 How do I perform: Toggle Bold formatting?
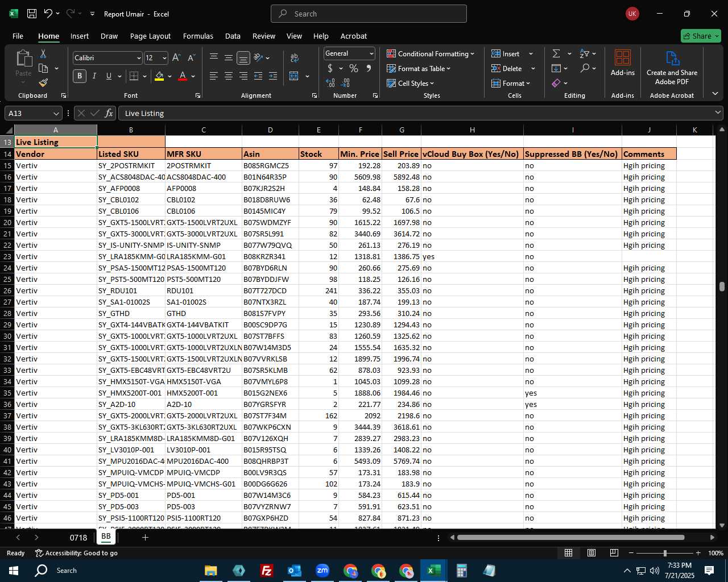pyautogui.click(x=80, y=76)
